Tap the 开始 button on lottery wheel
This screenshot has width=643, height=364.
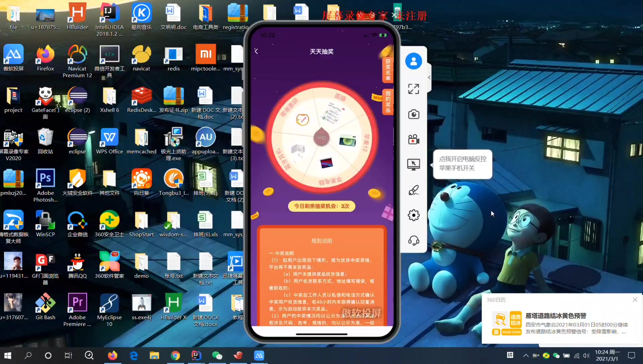(321, 138)
